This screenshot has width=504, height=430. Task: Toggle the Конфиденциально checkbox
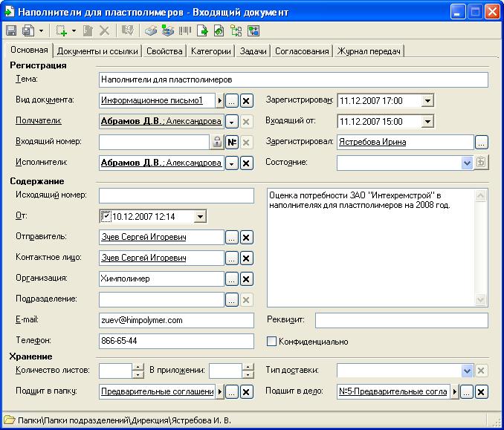point(272,342)
